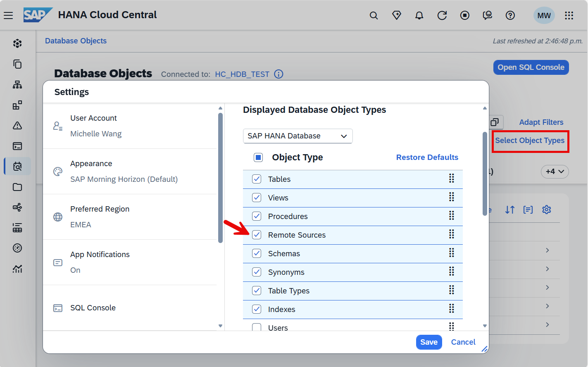This screenshot has height=367, width=588.
Task: Click the group icon in table toolbar
Action: (528, 210)
